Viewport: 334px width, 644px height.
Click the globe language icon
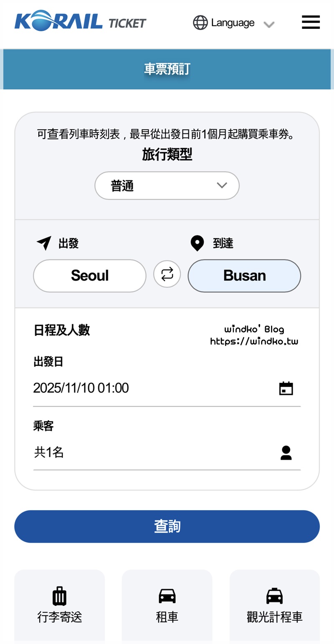pos(200,23)
